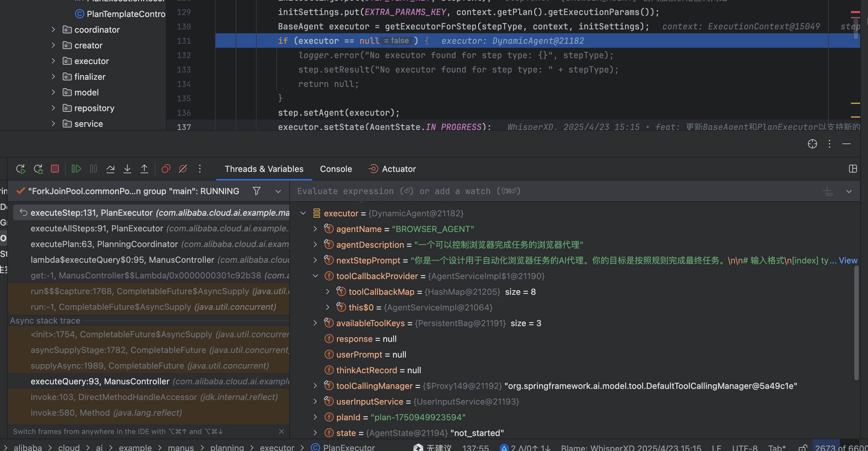Click the filter frames funnel icon
This screenshot has width=868, height=451.
[256, 191]
